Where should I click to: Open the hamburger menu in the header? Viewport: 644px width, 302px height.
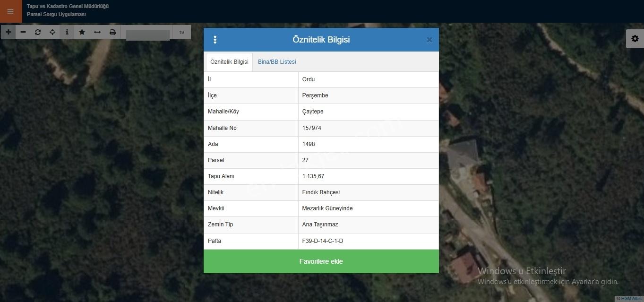(x=10, y=11)
